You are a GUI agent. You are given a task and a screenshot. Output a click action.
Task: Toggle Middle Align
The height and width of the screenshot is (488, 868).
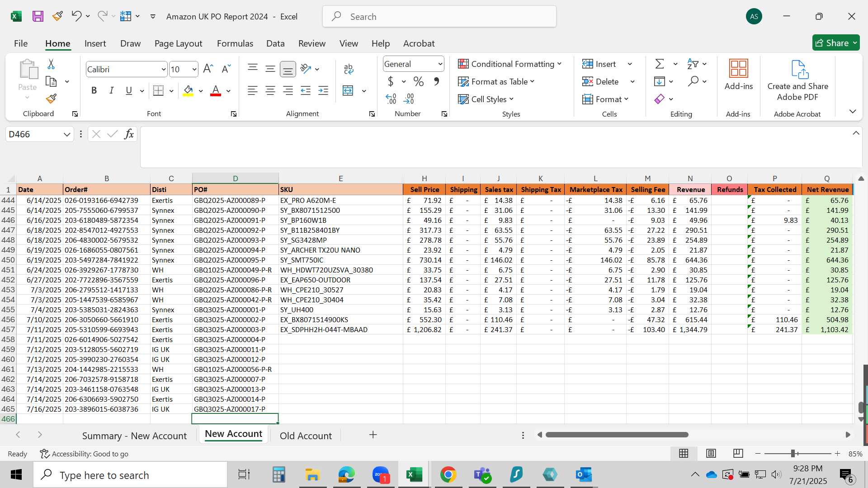(270, 69)
